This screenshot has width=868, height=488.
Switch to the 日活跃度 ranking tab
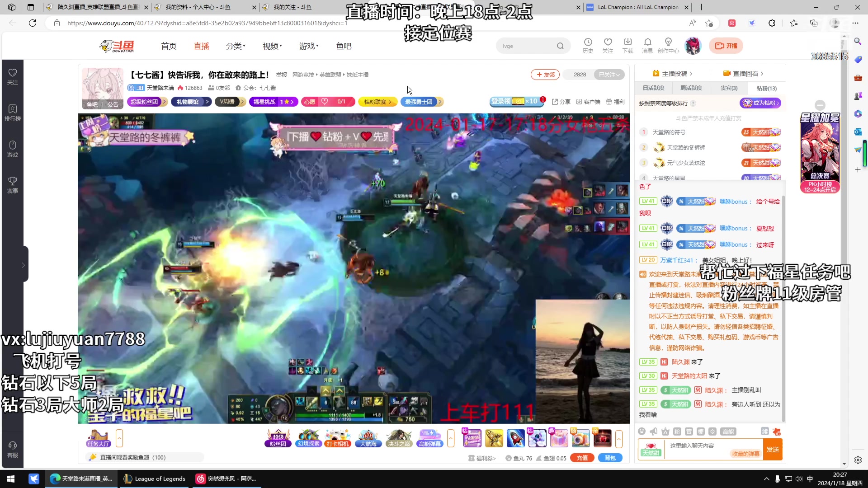coord(654,88)
